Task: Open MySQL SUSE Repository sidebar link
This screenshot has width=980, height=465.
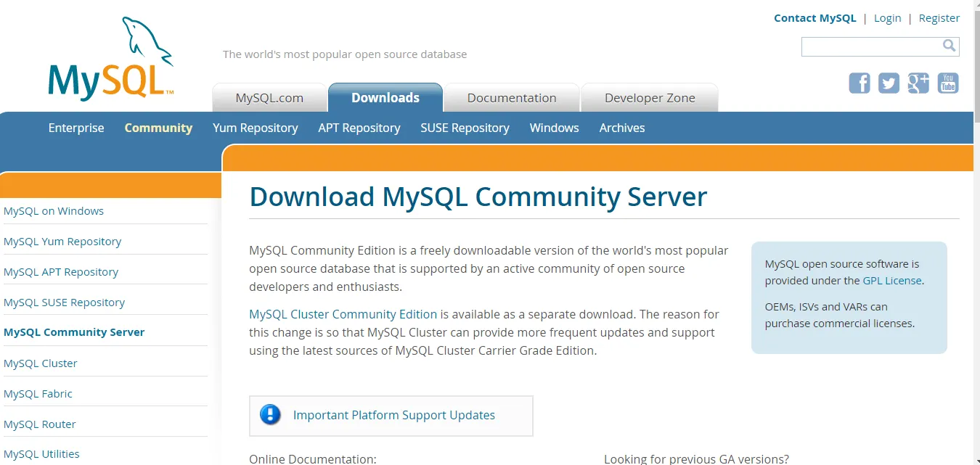Action: pyautogui.click(x=64, y=303)
